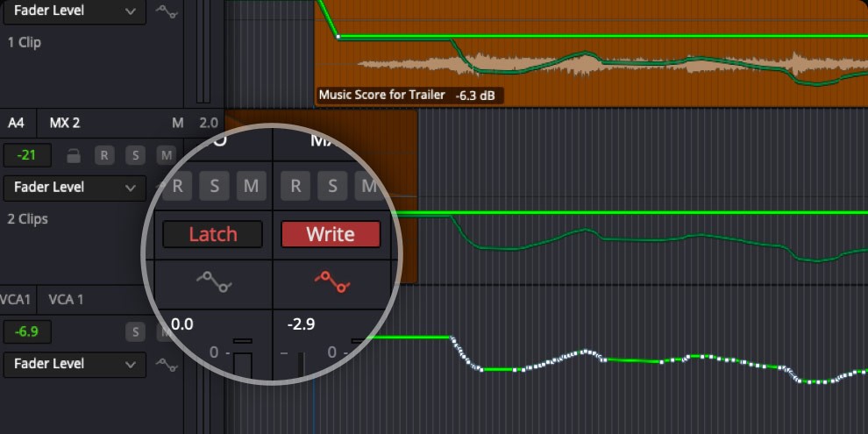Click the red automation icon under Write
Image resolution: width=868 pixels, height=434 pixels.
coord(331,282)
